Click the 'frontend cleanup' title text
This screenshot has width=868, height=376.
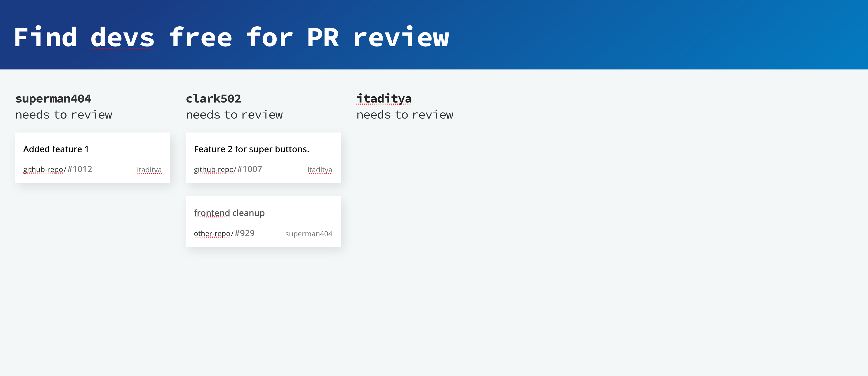(229, 213)
